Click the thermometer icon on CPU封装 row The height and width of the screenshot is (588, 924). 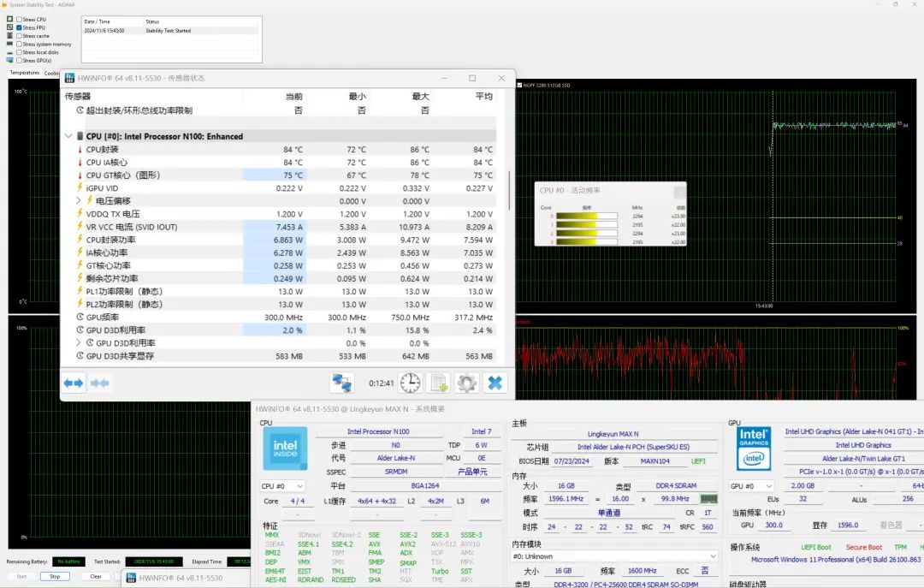[x=80, y=150]
